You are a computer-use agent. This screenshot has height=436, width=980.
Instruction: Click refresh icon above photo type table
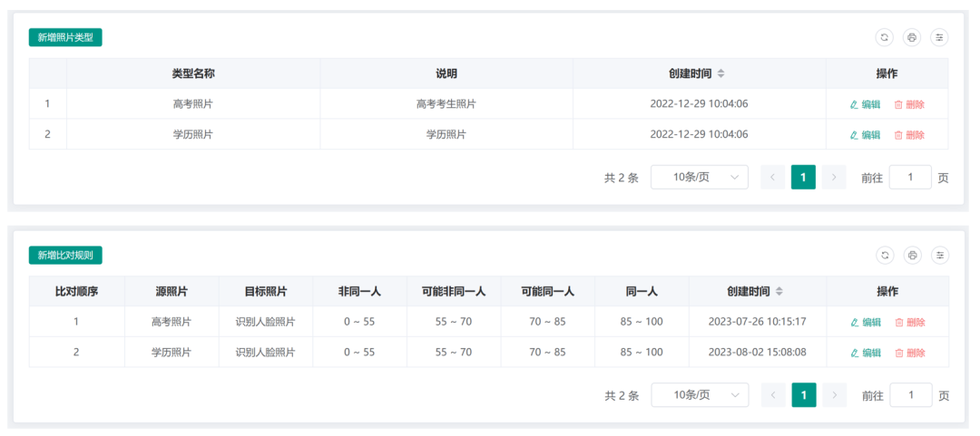pos(884,37)
